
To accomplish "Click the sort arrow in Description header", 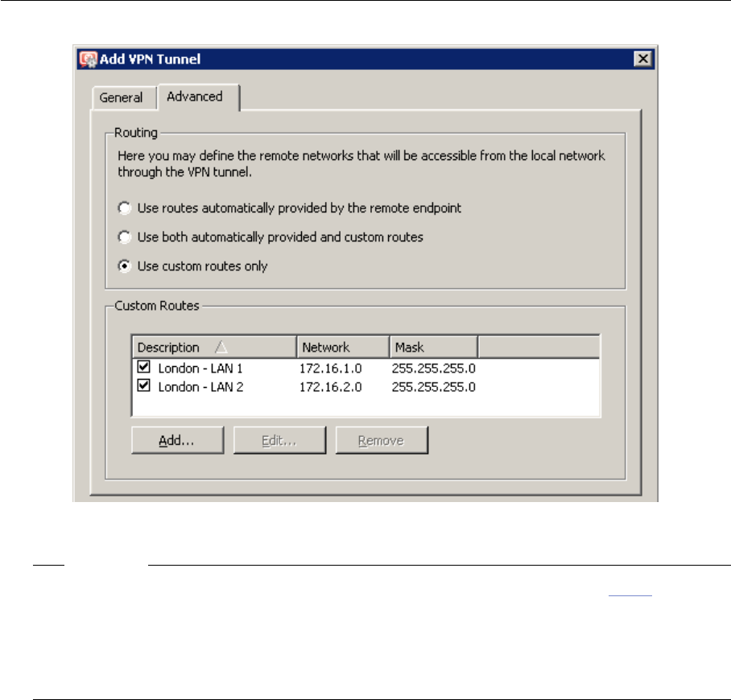I will [221, 348].
